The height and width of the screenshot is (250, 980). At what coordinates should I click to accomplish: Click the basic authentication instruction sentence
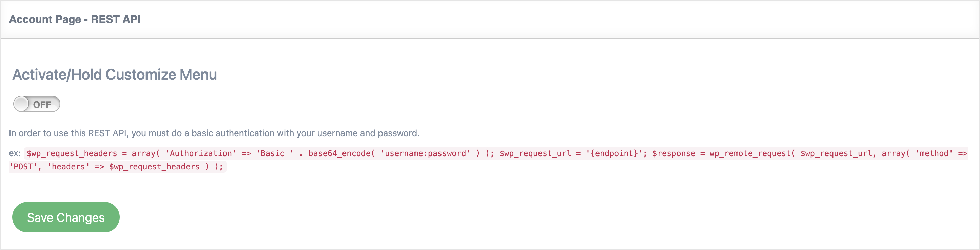pyautogui.click(x=214, y=133)
